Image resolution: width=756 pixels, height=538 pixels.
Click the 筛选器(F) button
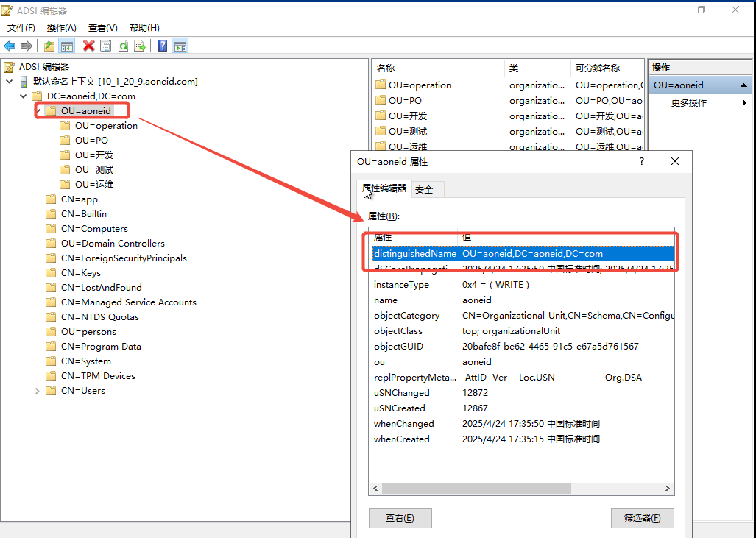coord(642,518)
